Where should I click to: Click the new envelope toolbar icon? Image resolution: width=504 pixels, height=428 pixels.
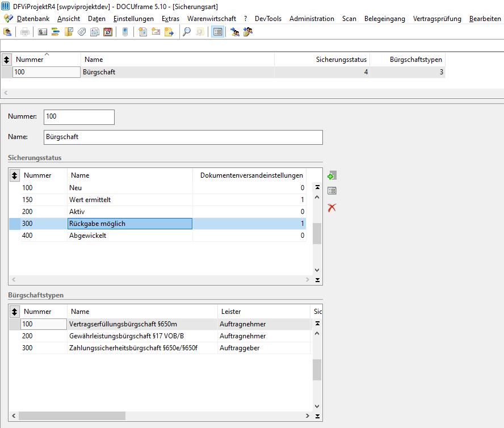pyautogui.click(x=156, y=32)
